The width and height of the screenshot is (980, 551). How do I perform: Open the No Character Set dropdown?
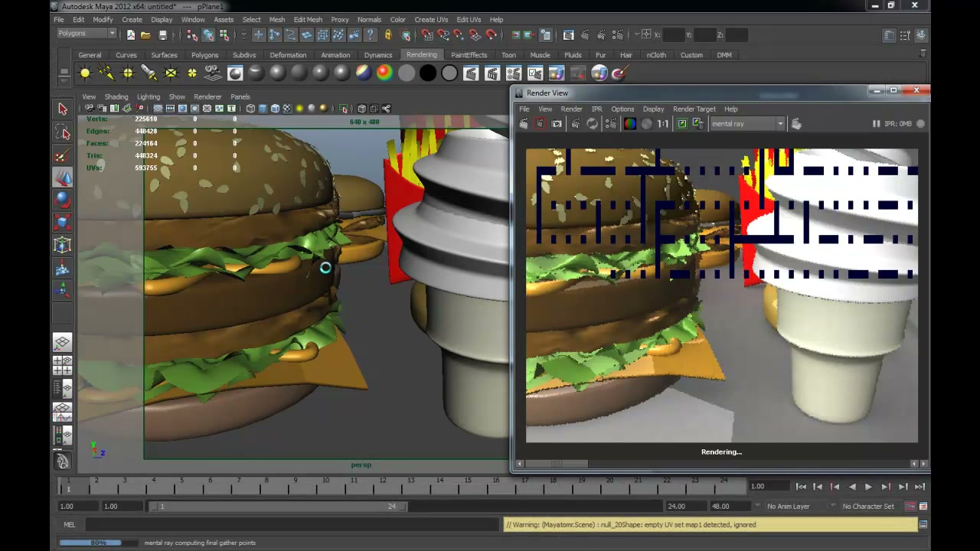click(867, 507)
